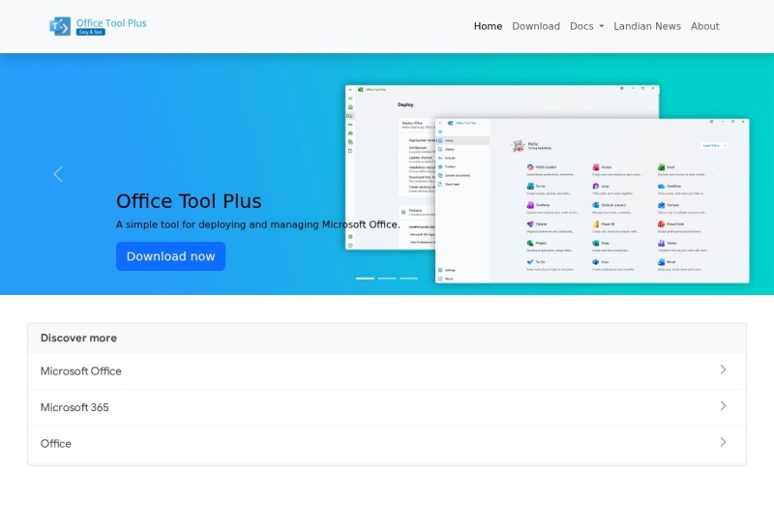Open the Microsoft Office list entry
Viewport: 774px width, 532px height.
pyautogui.click(x=387, y=371)
